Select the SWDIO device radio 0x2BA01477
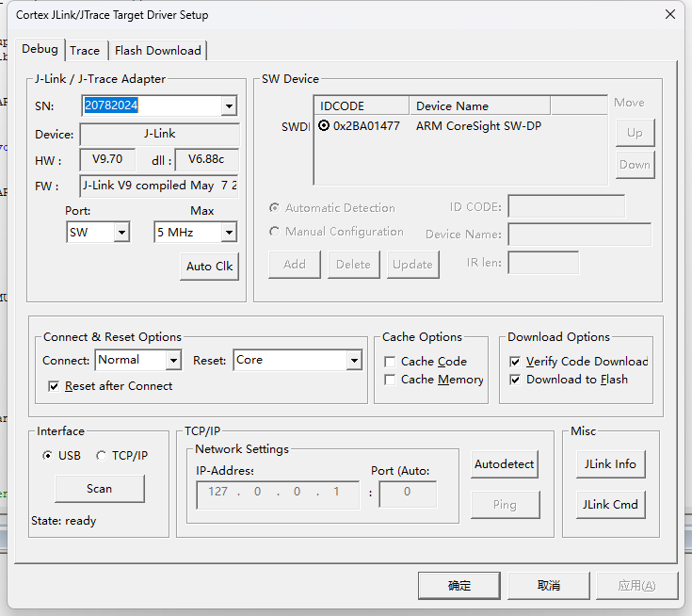The image size is (692, 616). pos(324,126)
